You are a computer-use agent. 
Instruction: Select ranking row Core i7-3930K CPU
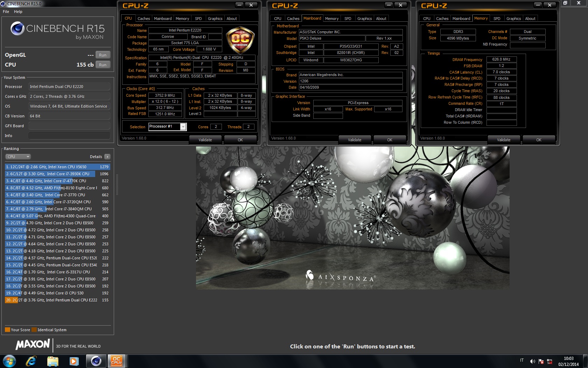click(x=58, y=174)
